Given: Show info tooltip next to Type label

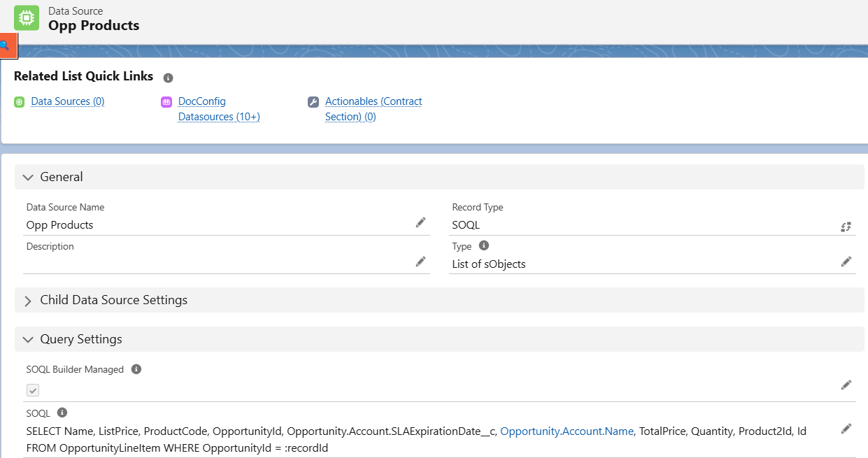Looking at the screenshot, I should click(483, 246).
